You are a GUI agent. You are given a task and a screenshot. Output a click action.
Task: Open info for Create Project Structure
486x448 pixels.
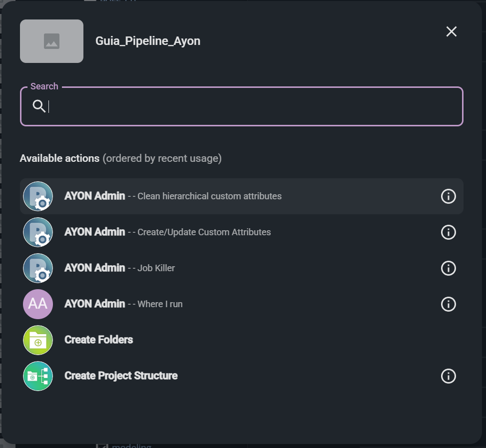pos(448,376)
